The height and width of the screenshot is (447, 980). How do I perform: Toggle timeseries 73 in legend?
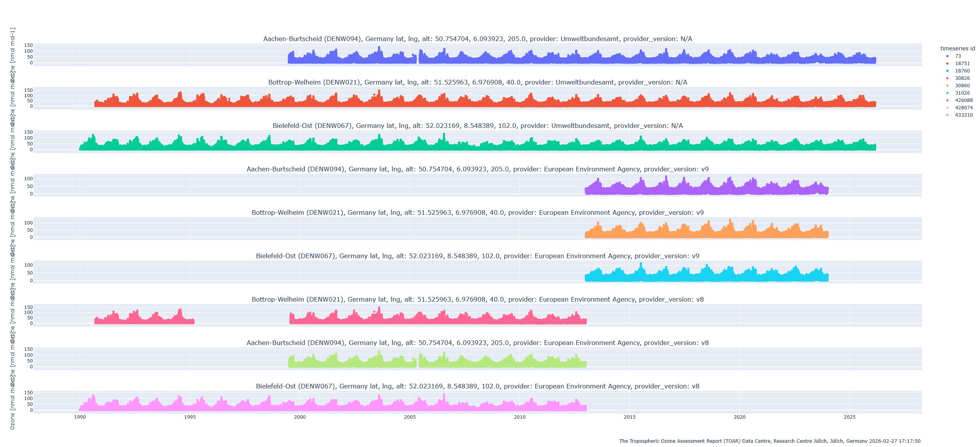click(x=958, y=56)
